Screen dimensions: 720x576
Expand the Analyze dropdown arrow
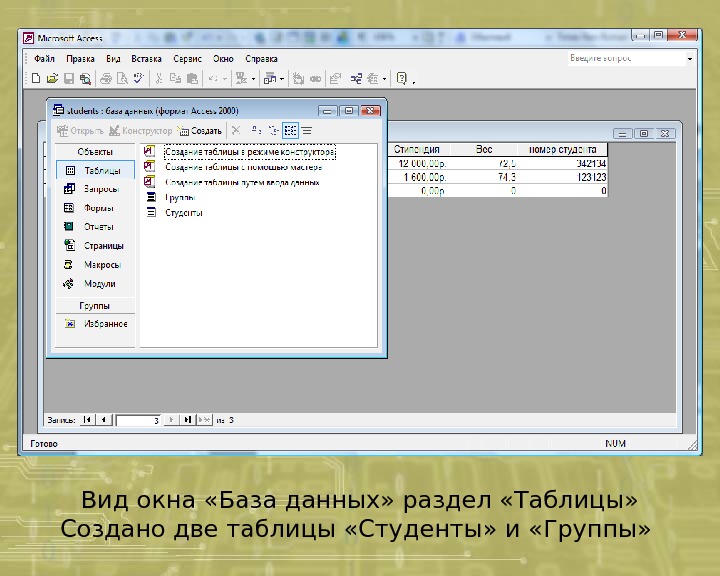[x=282, y=79]
